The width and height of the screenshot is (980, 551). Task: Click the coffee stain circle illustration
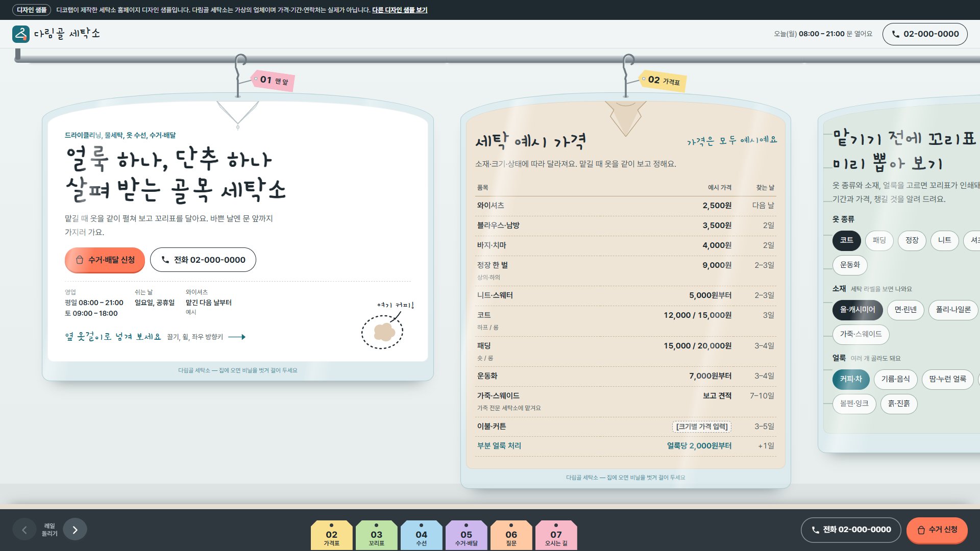382,332
